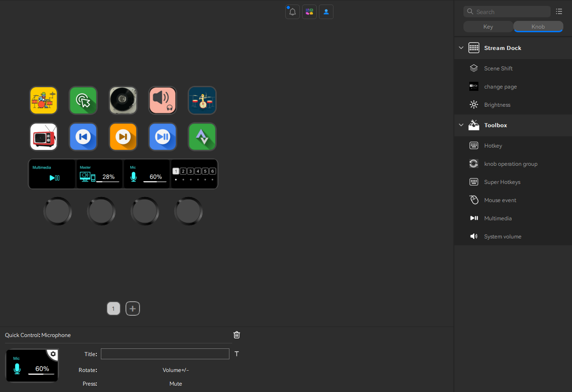The height and width of the screenshot is (392, 572).
Task: Click the Mic 60% preview thumbnail
Action: (32, 365)
